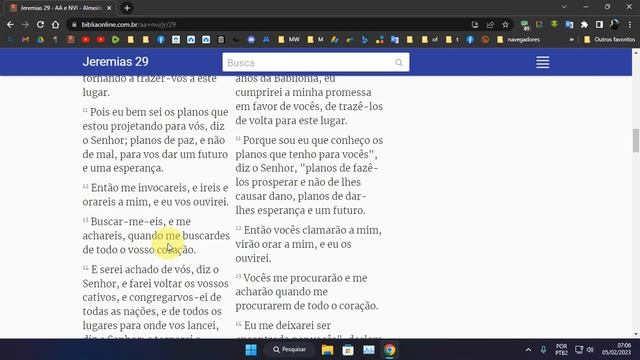The height and width of the screenshot is (360, 640).
Task: Open the site hamburger menu
Action: point(542,62)
